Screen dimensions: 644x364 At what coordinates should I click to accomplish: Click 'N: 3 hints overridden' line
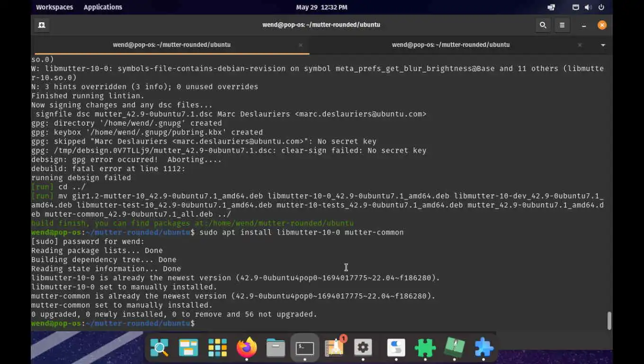coord(145,87)
